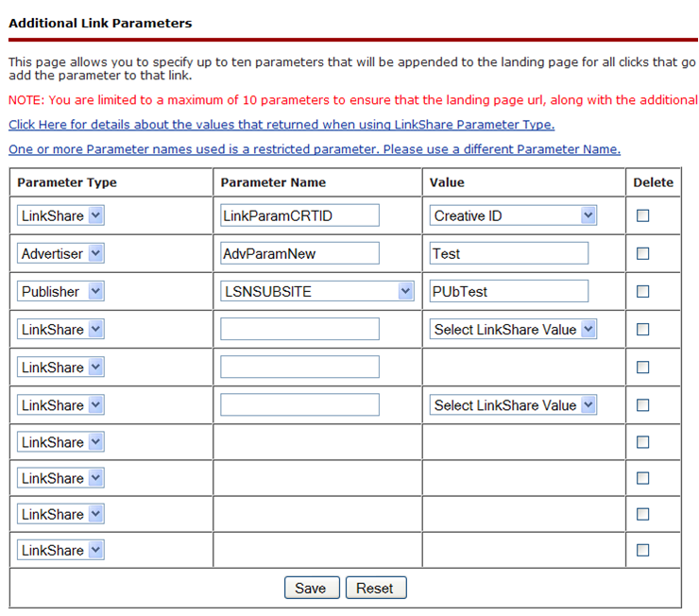Expand last row LinkShare type dropdown
699x616 pixels.
pos(60,550)
